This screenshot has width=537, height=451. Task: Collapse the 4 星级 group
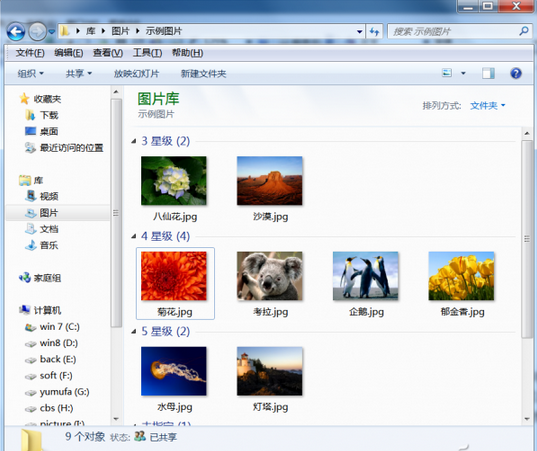click(x=134, y=236)
